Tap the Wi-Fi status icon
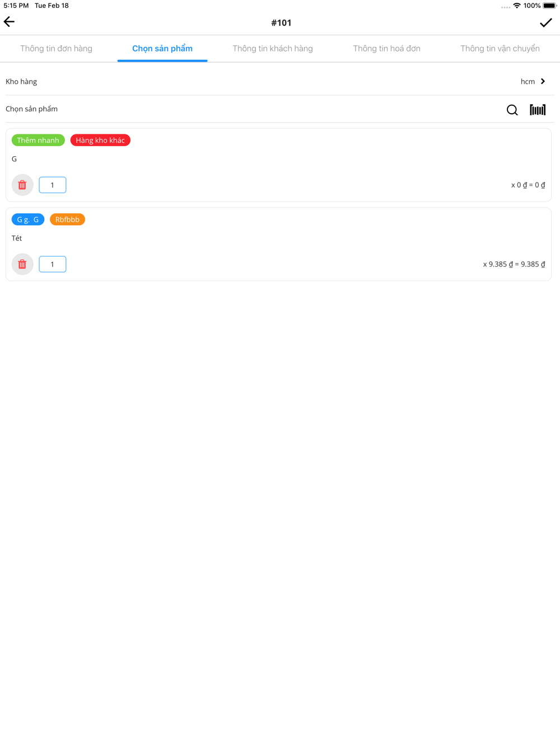The width and height of the screenshot is (560, 747). [516, 6]
